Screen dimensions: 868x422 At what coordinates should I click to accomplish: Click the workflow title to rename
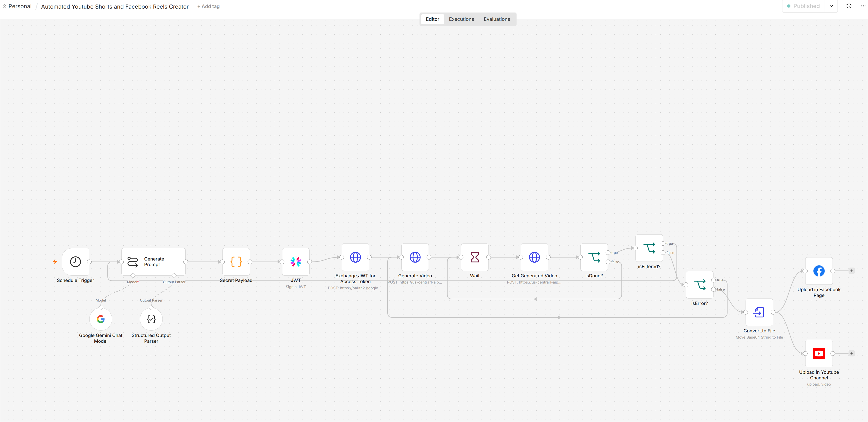point(115,6)
